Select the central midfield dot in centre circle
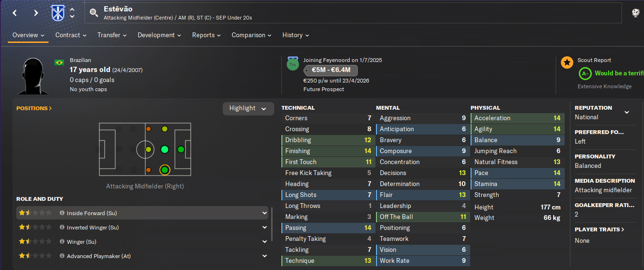This screenshot has width=644, height=270. (148, 149)
